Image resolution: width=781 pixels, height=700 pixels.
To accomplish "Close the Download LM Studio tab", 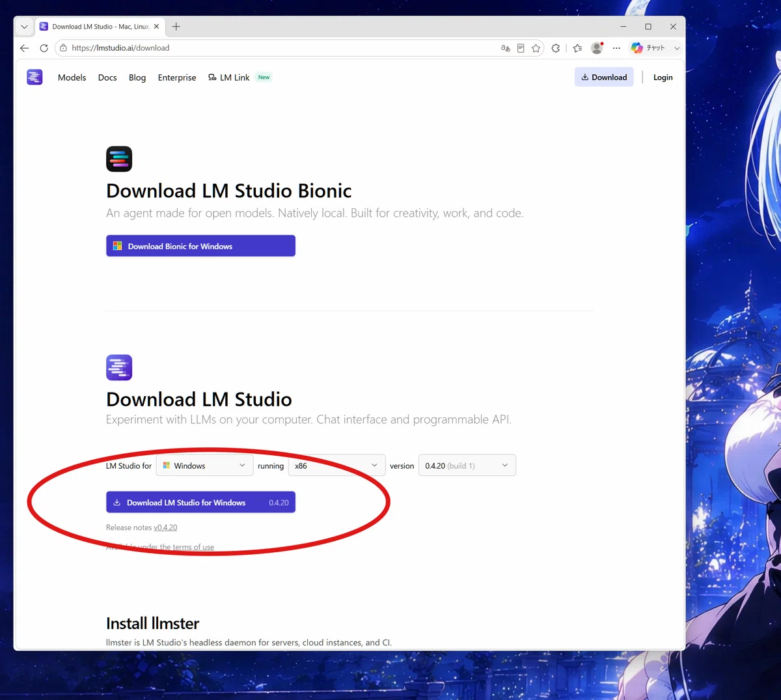I will point(156,27).
